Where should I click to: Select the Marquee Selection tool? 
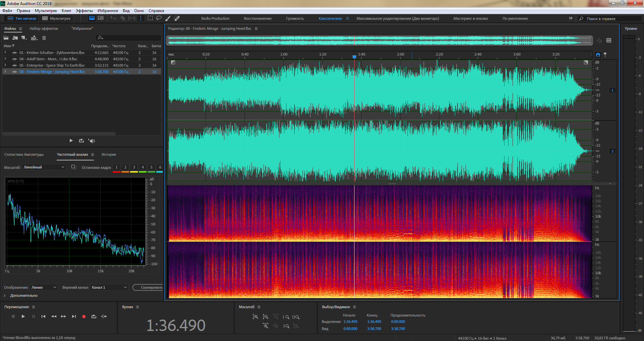(150, 18)
